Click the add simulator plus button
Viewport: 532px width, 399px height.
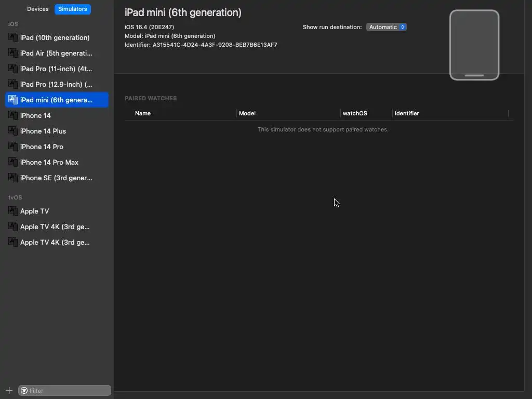point(9,390)
